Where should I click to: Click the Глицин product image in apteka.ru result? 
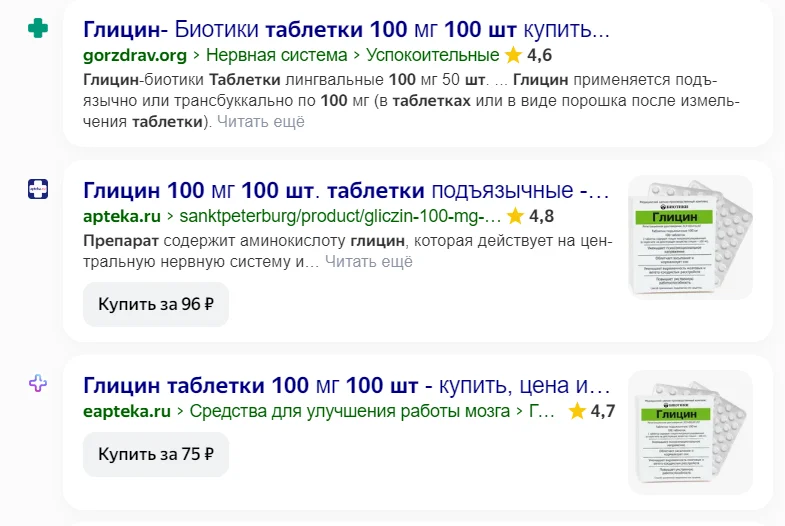(x=690, y=237)
